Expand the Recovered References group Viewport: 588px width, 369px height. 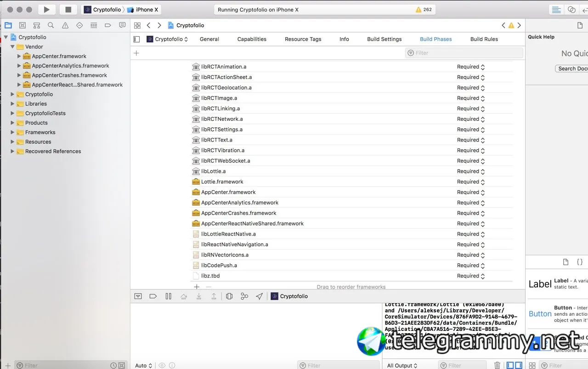click(13, 152)
